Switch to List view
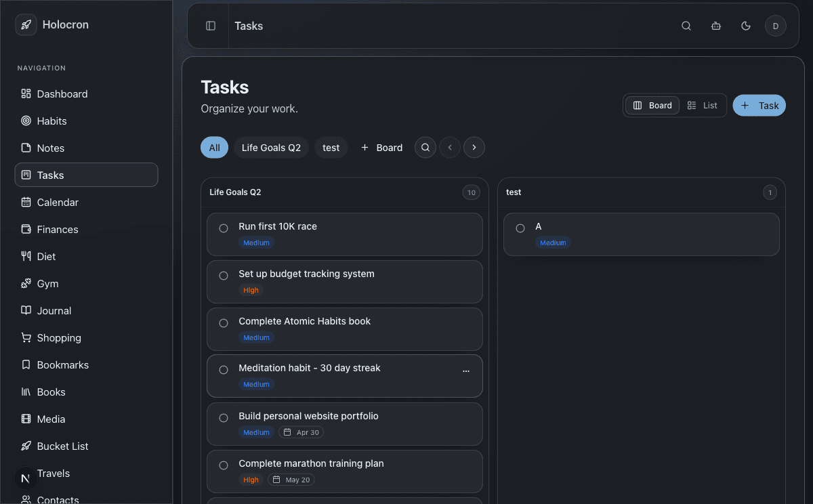The image size is (813, 504). [x=702, y=105]
